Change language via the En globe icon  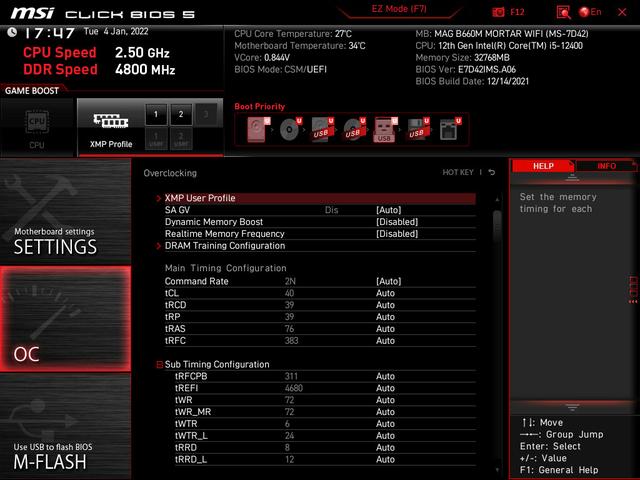tap(590, 12)
